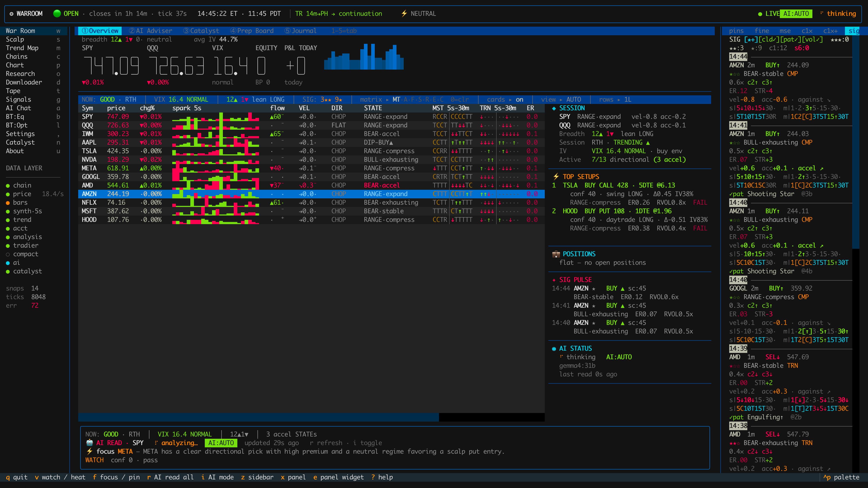Screen dimensions: 868x488
Task: Toggle the compact data layer indicator
Action: click(x=8, y=254)
